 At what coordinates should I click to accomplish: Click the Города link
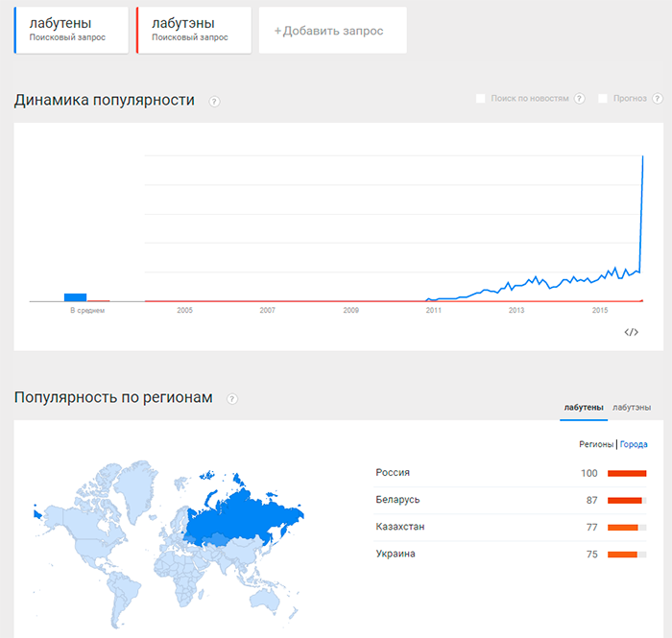(x=634, y=444)
